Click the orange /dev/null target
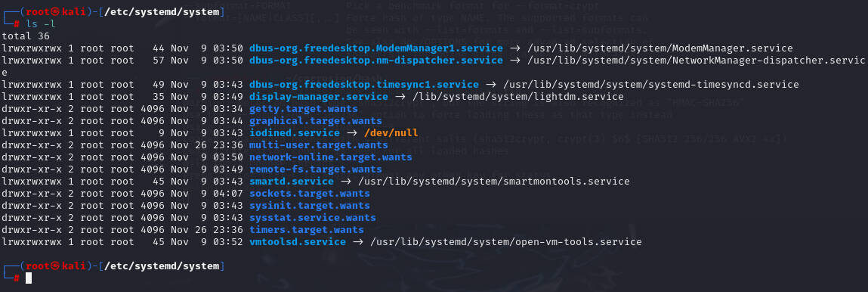 tap(391, 133)
